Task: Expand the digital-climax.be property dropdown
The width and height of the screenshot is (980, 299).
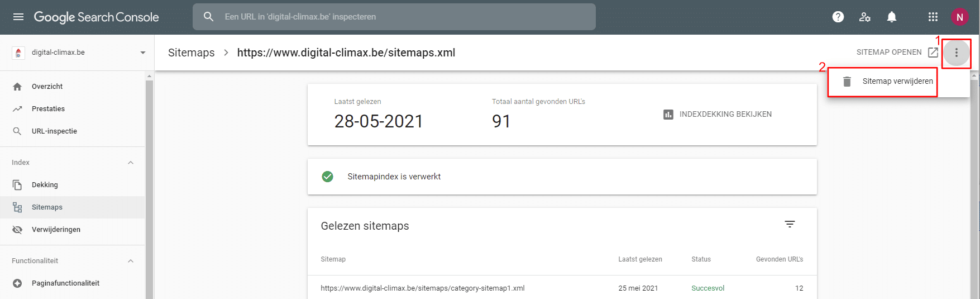Action: tap(143, 53)
